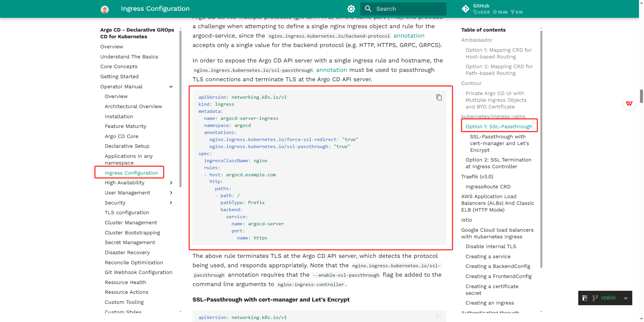Open Disaster Recovery page
Screen dimensions: 644x322
127,252
